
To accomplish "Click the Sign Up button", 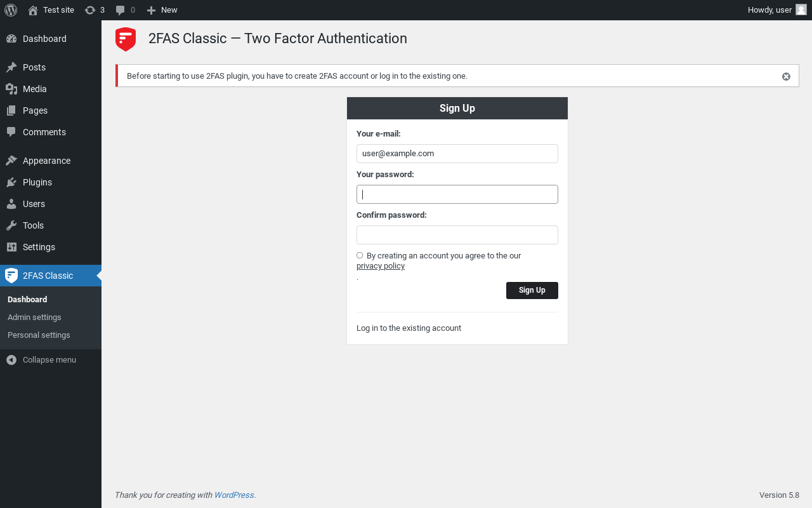I will 532,290.
